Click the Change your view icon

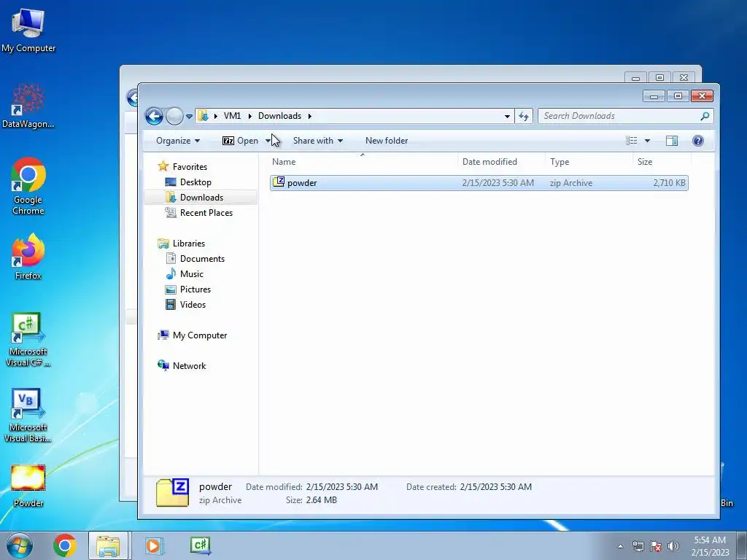pyautogui.click(x=631, y=141)
